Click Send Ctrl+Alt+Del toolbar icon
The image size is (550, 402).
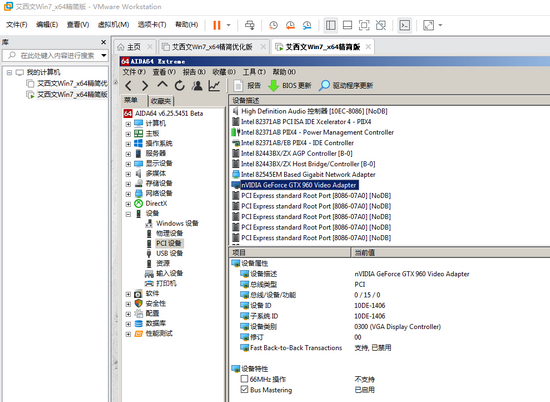pos(250,25)
